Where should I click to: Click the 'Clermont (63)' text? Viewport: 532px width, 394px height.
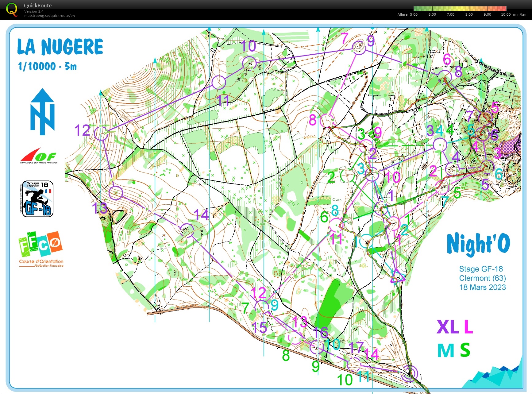tap(482, 278)
